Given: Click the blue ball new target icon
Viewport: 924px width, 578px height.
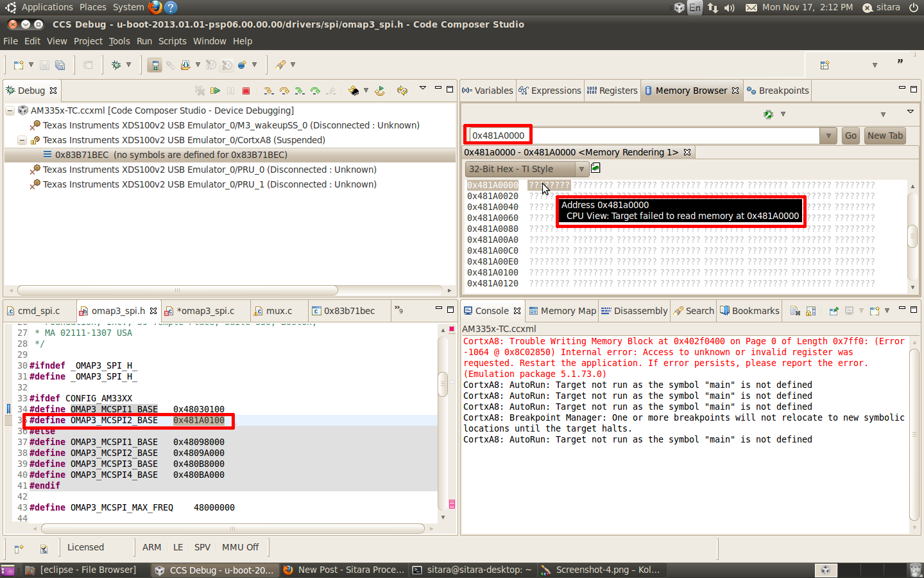Looking at the screenshot, I should pyautogui.click(x=242, y=65).
